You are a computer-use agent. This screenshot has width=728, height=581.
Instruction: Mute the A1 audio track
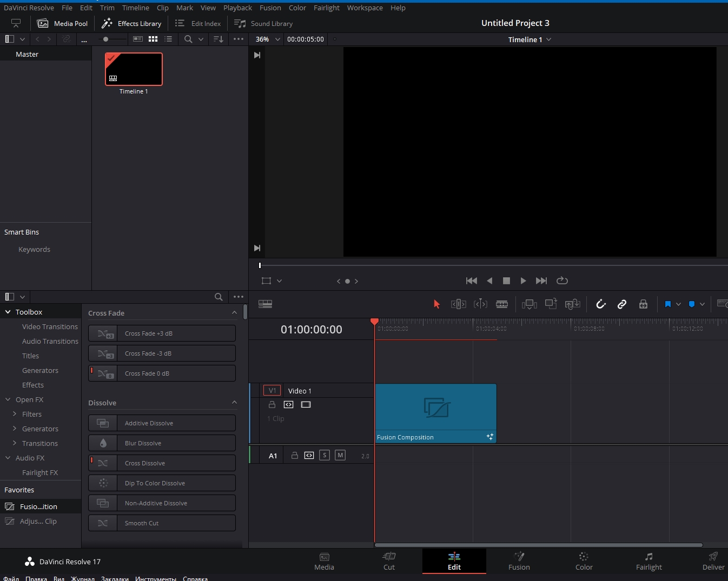point(340,455)
